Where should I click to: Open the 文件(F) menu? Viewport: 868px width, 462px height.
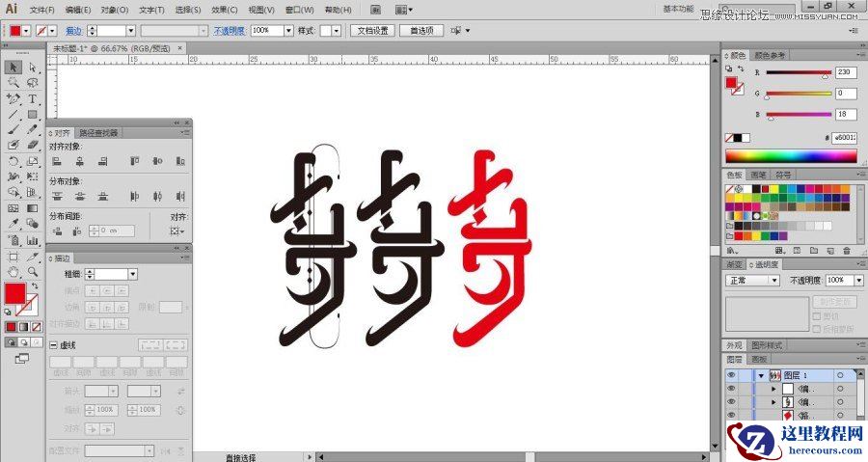coord(42,10)
